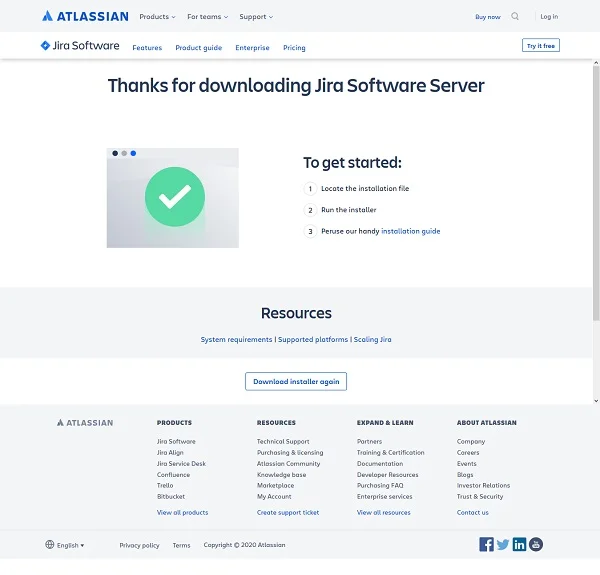This screenshot has width=600, height=575.
Task: Open Jira Software footer link
Action: (176, 441)
